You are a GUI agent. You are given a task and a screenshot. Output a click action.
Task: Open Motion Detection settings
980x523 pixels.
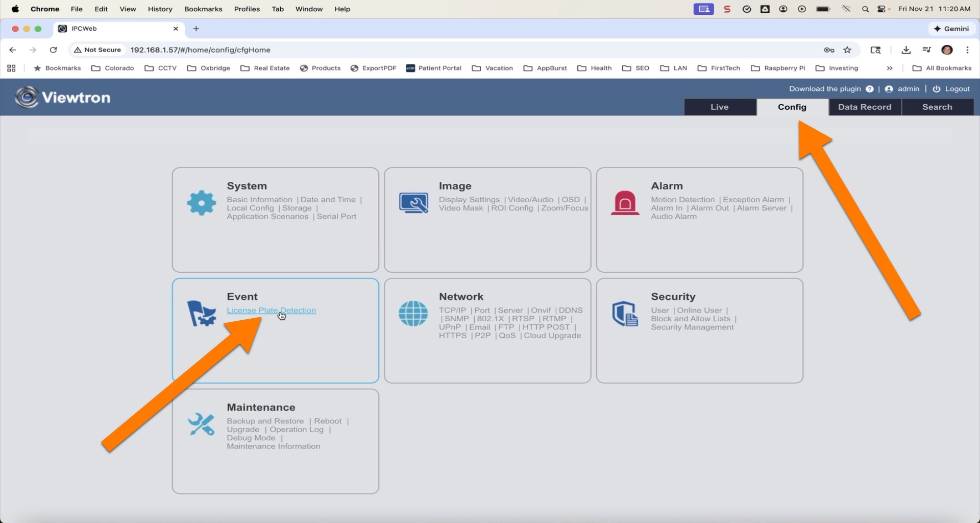(682, 200)
